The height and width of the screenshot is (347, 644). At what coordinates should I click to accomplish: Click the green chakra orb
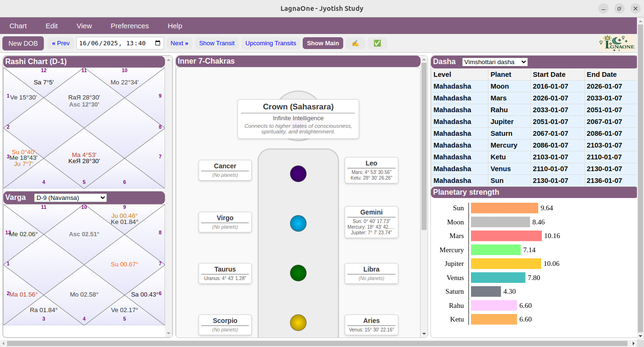[298, 273]
